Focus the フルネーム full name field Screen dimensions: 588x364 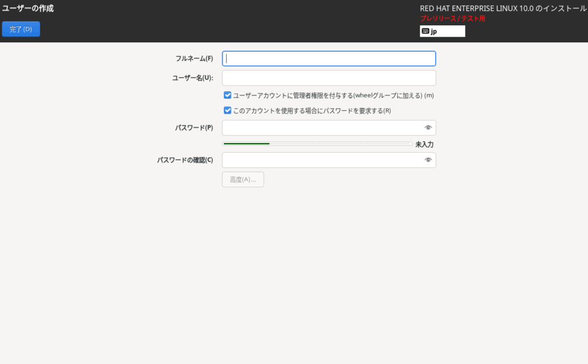(x=328, y=59)
